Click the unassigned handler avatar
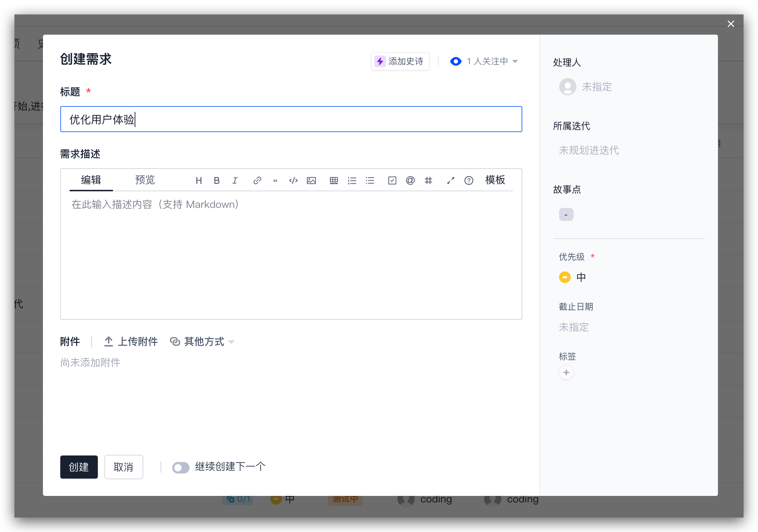Image resolution: width=758 pixels, height=532 pixels. [x=568, y=87]
